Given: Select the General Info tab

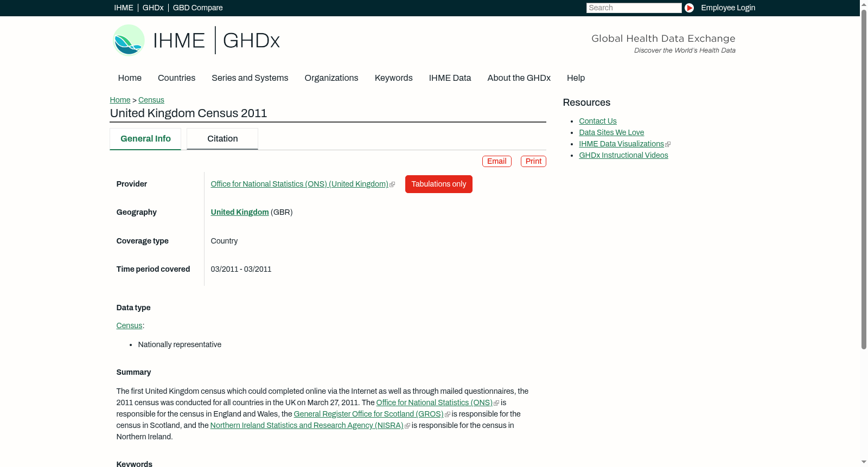Looking at the screenshot, I should pos(145,139).
